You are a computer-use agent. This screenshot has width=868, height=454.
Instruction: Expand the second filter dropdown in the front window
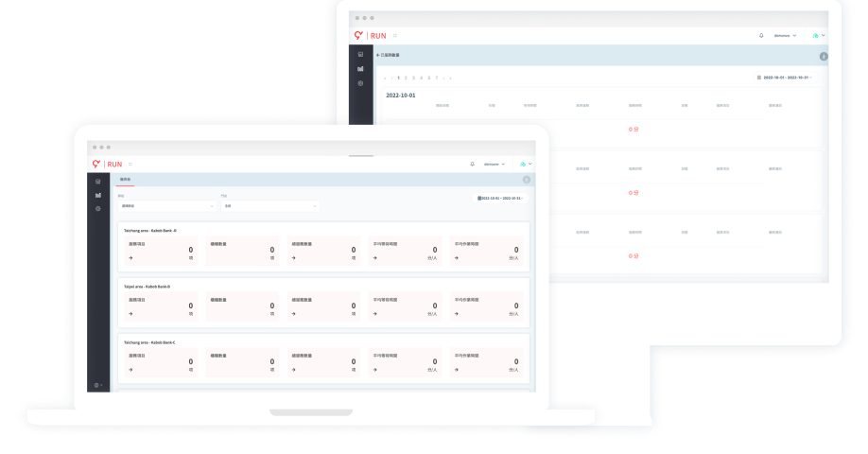click(269, 205)
